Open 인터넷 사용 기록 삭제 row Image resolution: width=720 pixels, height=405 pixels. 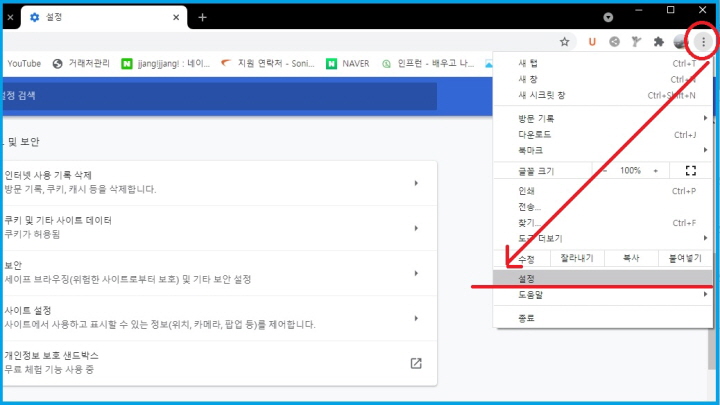(218, 183)
